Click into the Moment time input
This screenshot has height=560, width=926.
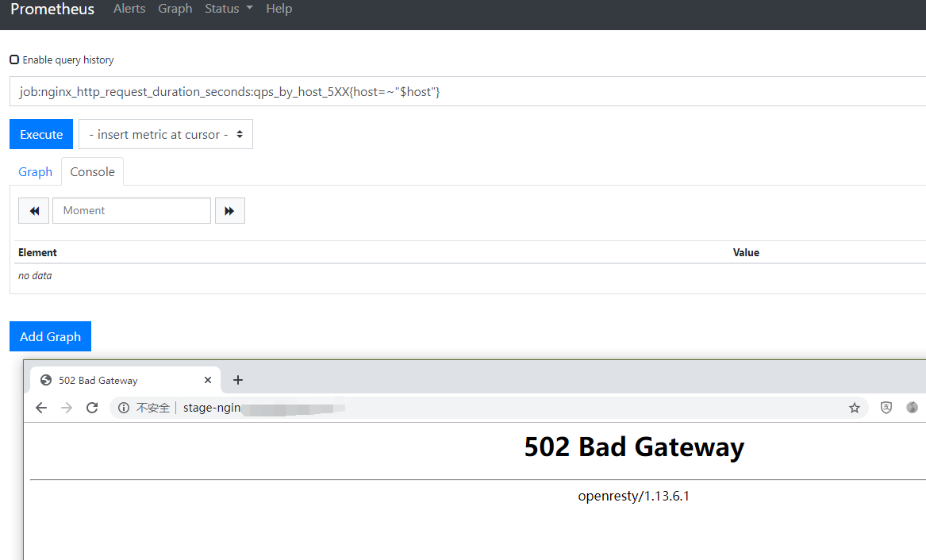132,211
